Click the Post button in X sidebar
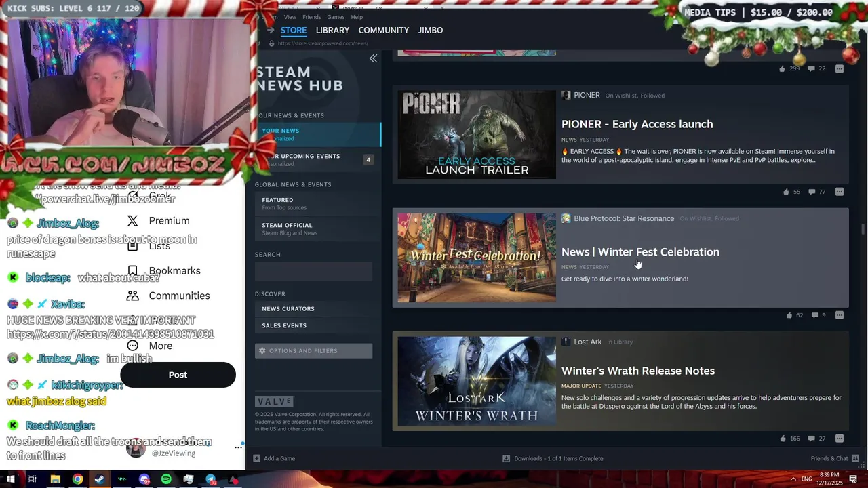 pyautogui.click(x=178, y=375)
